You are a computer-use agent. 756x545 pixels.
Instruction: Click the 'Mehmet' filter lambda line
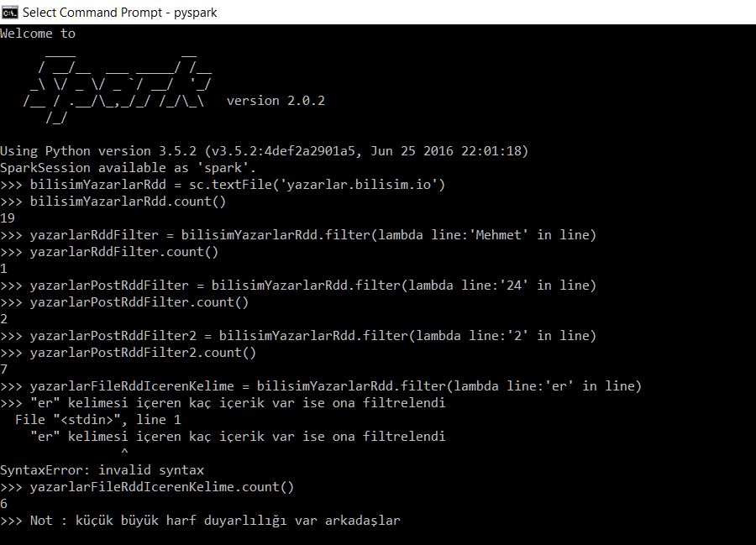click(298, 235)
